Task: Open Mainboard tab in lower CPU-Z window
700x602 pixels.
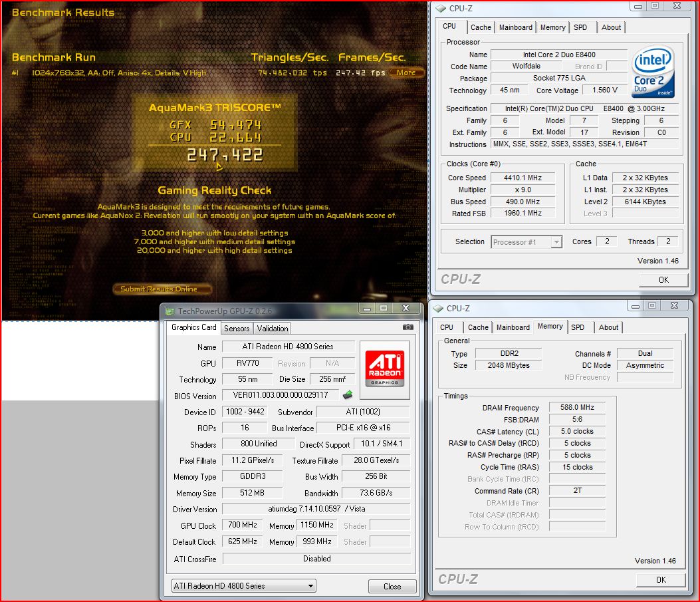Action: pos(513,327)
